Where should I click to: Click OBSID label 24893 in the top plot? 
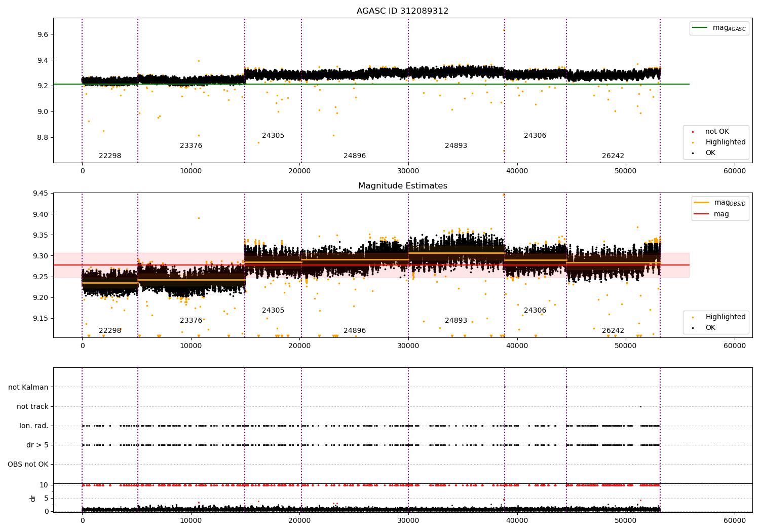[456, 146]
